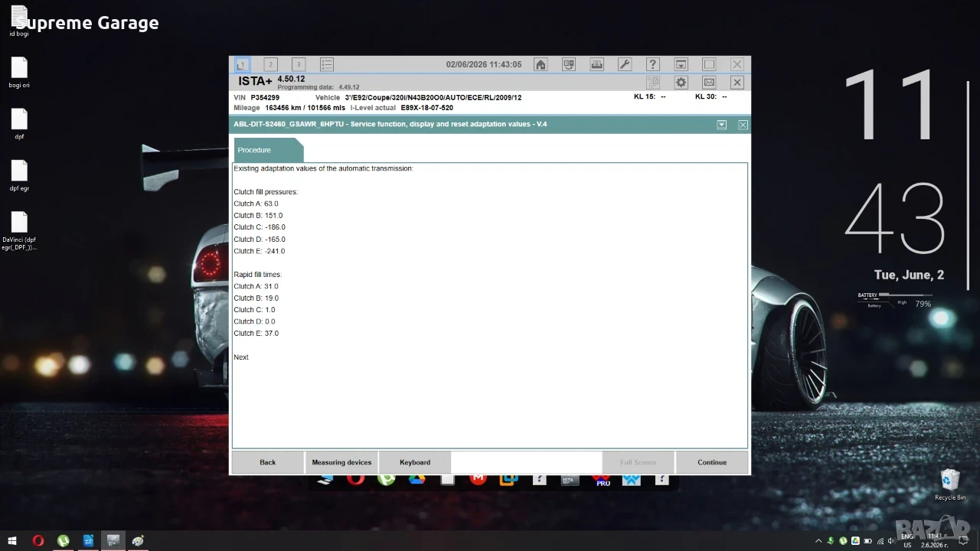The image size is (980, 551).
Task: Click the Keyboard button
Action: pos(415,462)
